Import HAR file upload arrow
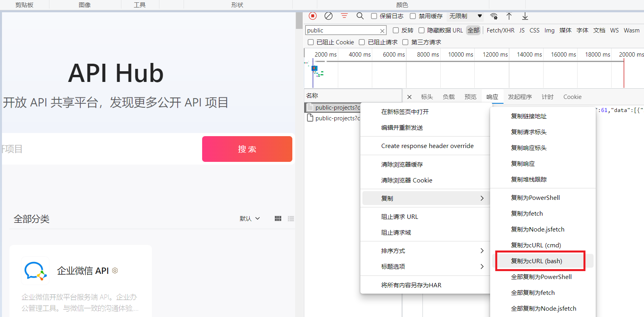 [x=509, y=16]
